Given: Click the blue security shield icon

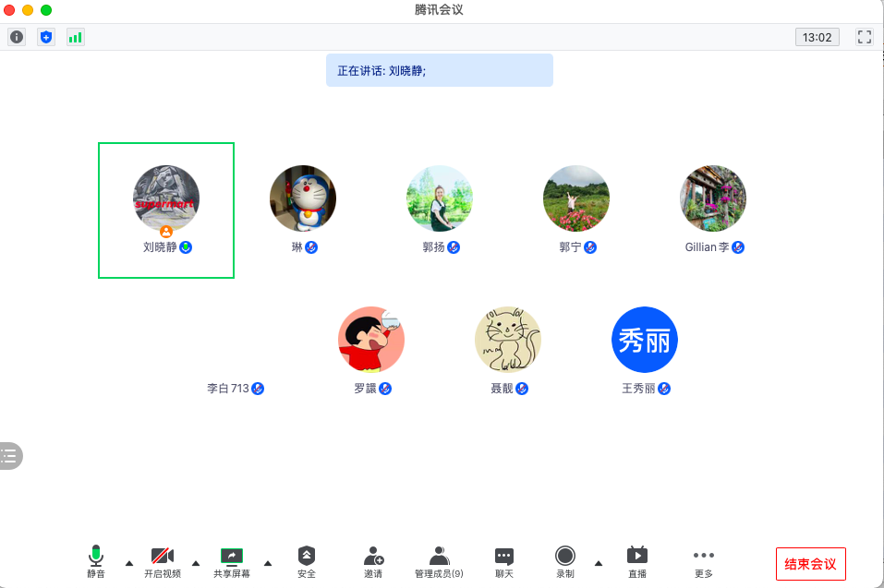Looking at the screenshot, I should click(x=46, y=37).
